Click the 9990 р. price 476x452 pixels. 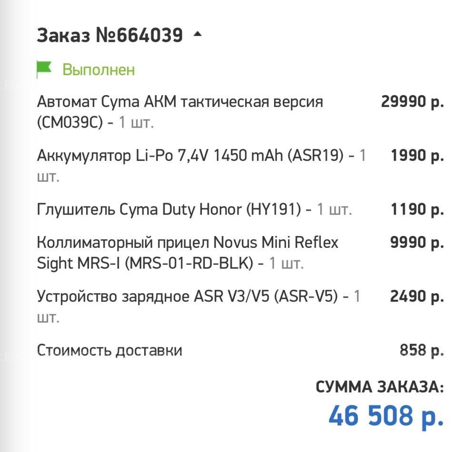pos(417,243)
